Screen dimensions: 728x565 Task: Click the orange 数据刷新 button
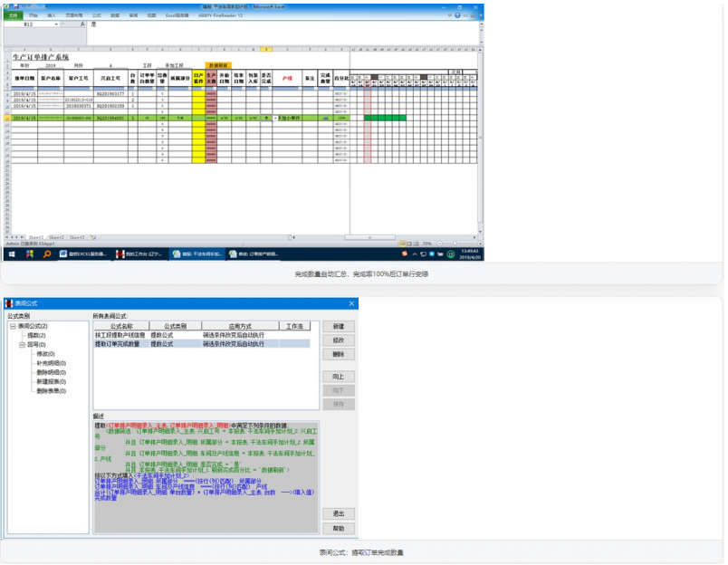click(x=218, y=65)
